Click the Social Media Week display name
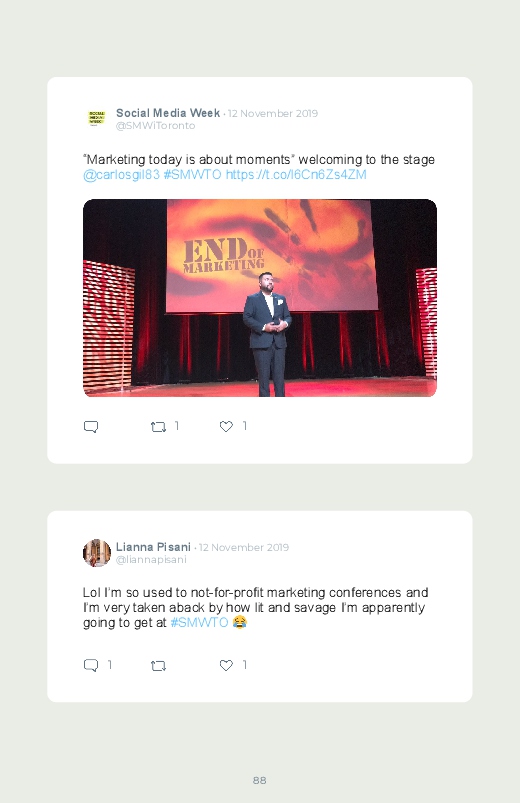The width and height of the screenshot is (520, 803). point(168,113)
